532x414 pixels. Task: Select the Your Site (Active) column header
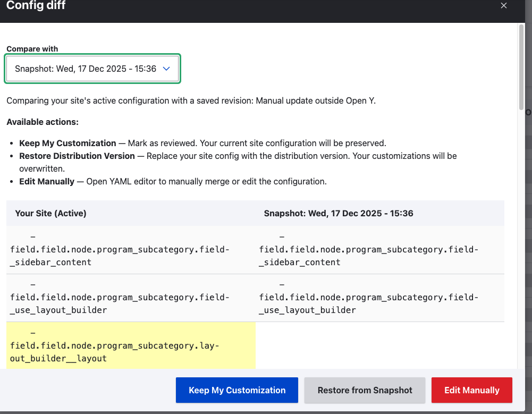pyautogui.click(x=51, y=213)
